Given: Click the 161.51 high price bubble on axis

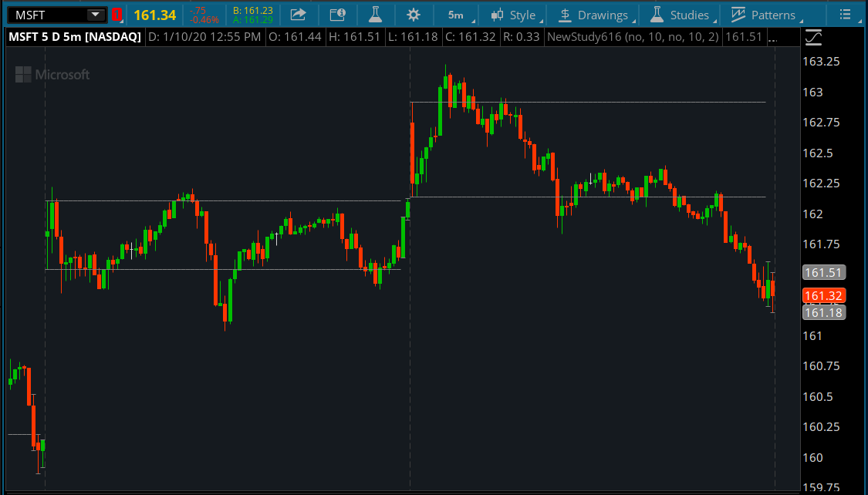Looking at the screenshot, I should 823,272.
